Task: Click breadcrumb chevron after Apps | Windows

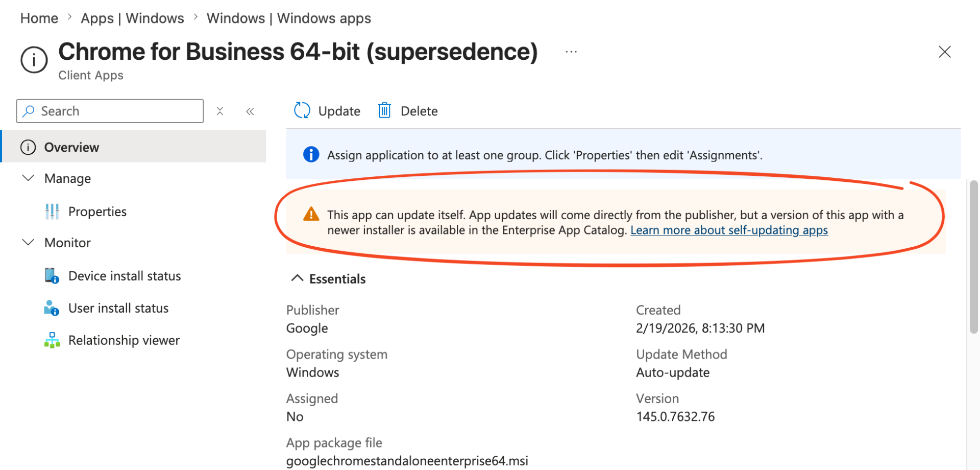Action: 196,17
